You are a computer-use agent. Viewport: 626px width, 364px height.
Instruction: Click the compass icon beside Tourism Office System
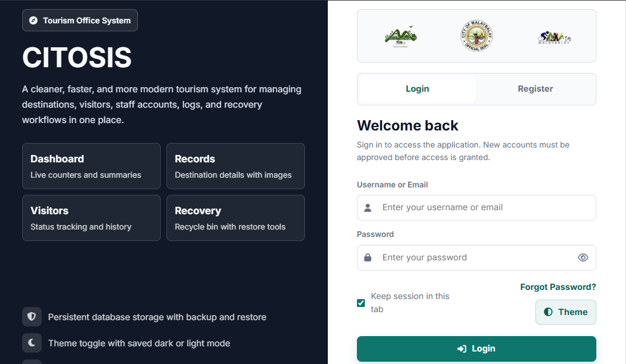(x=34, y=21)
